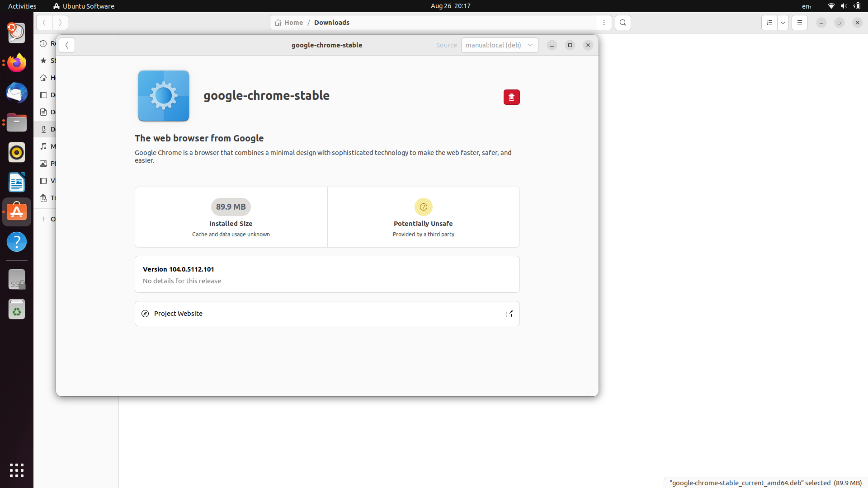Open LibreOffice Writer from the dock
Screen dimensions: 868x488
click(17, 182)
